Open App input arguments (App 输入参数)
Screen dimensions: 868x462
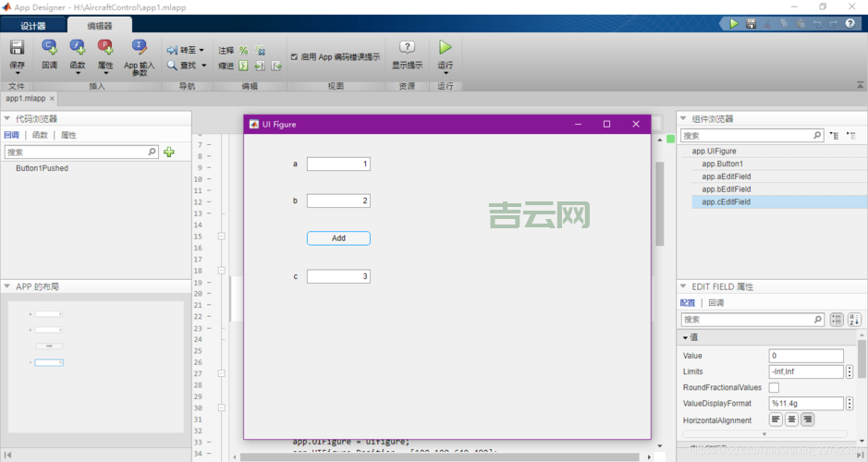(139, 47)
